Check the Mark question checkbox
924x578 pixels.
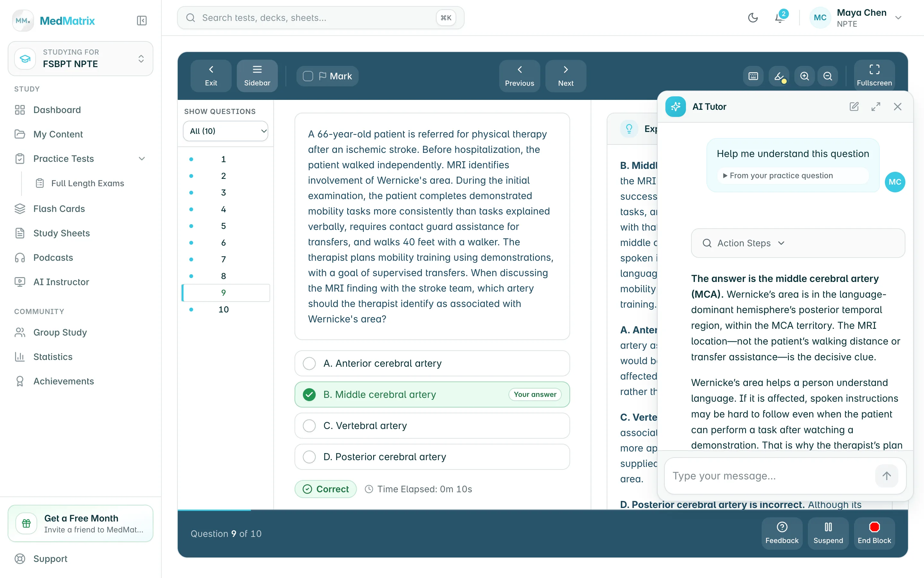(308, 76)
